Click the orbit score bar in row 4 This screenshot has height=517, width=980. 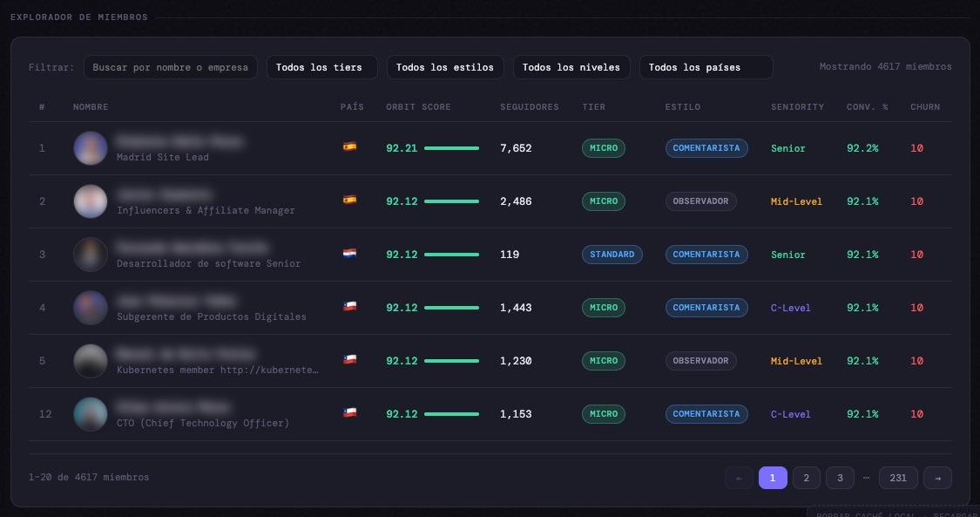451,308
